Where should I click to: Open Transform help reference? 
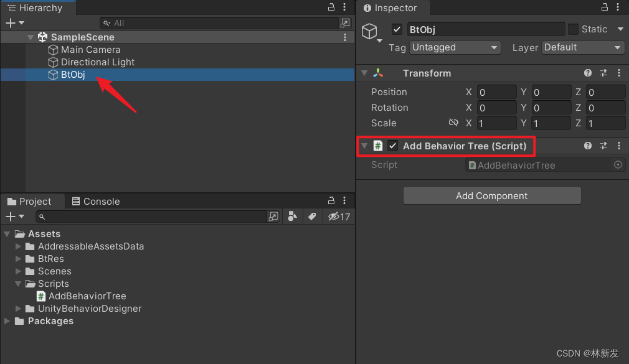pos(588,73)
